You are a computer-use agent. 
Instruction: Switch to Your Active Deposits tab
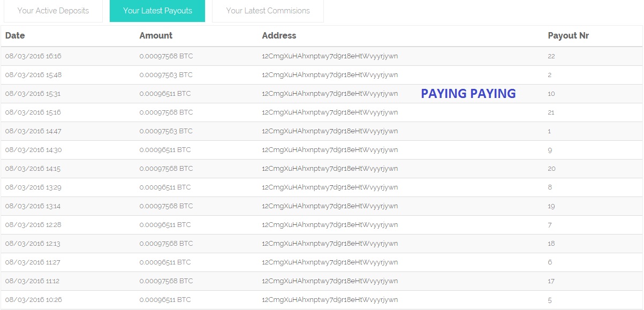[53, 11]
